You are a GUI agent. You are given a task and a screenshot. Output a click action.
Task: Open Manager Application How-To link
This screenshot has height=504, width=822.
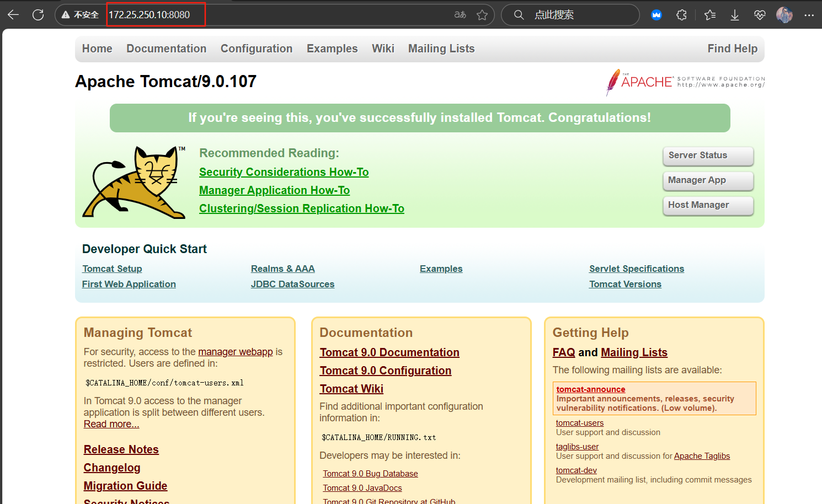pyautogui.click(x=274, y=190)
